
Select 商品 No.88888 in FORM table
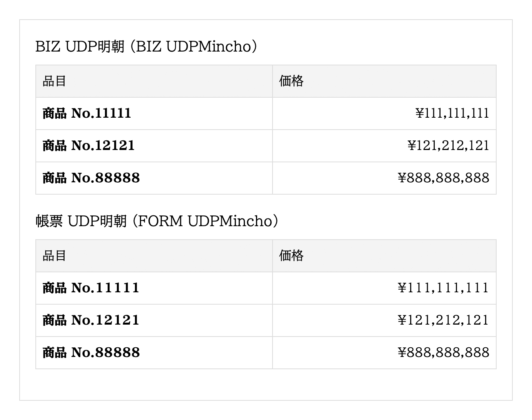click(x=91, y=353)
